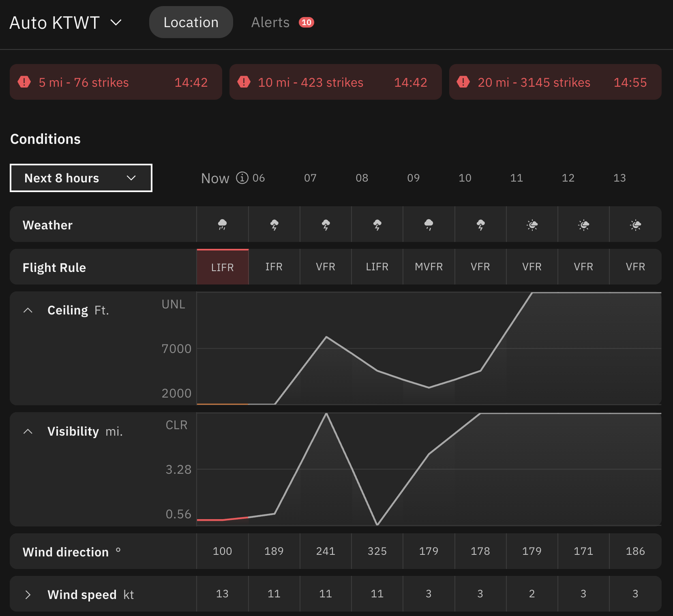Click the Wind direction row label
The width and height of the screenshot is (673, 616).
(66, 552)
